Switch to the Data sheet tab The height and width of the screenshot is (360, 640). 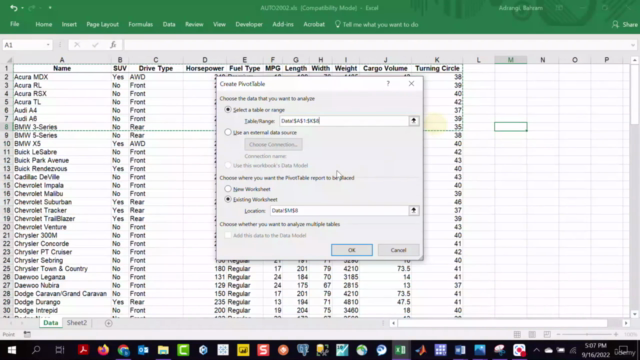coord(51,323)
